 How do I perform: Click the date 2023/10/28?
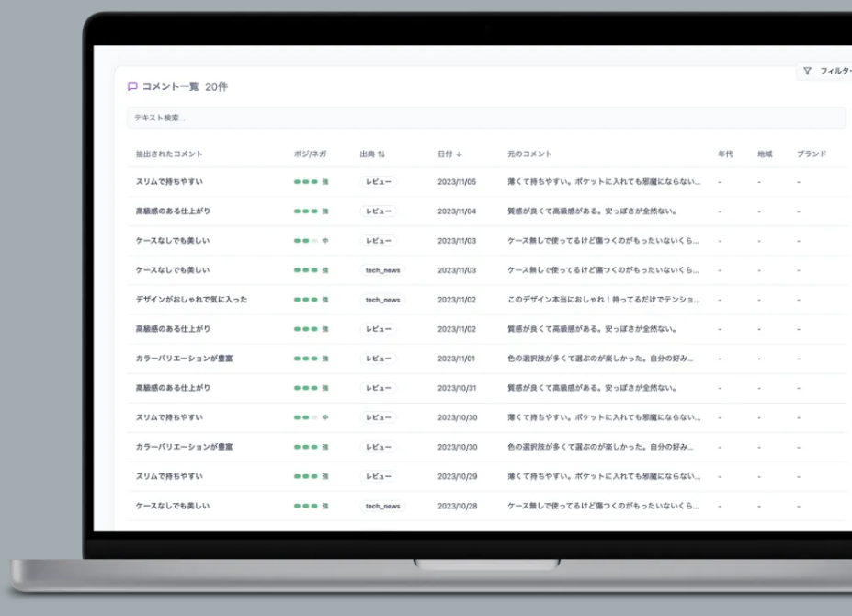click(x=458, y=507)
